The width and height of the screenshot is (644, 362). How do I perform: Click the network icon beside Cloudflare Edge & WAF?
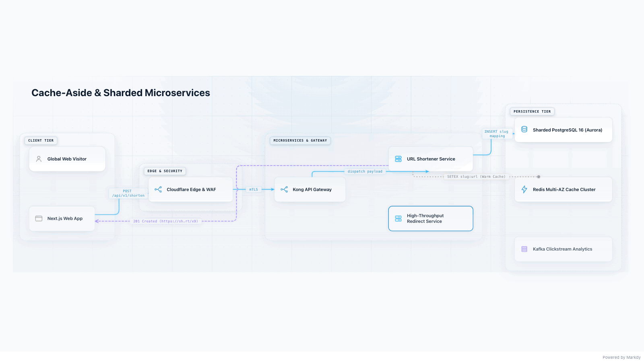(158, 189)
